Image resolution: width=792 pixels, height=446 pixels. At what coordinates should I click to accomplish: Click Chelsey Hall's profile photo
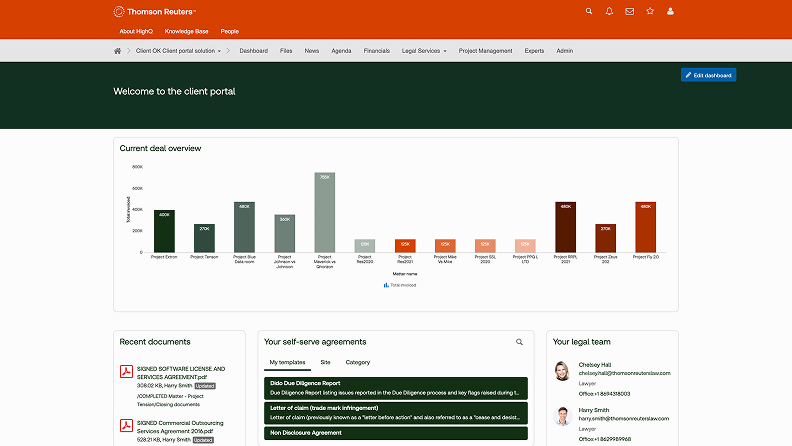(x=561, y=370)
